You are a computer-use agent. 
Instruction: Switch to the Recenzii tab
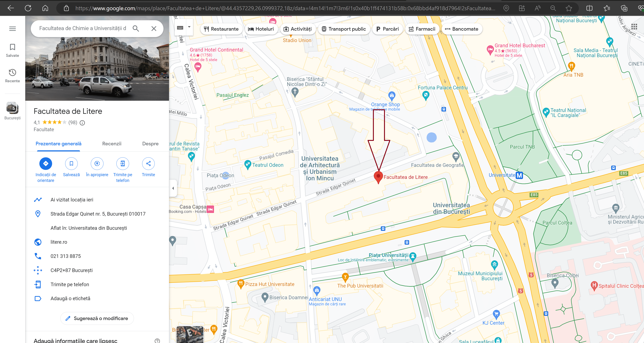coord(112,144)
